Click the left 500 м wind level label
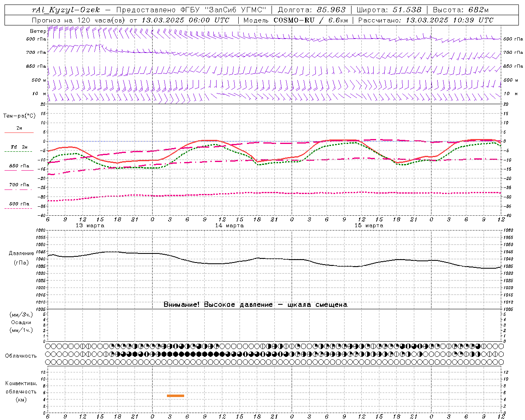The image size is (525, 420). (x=39, y=80)
